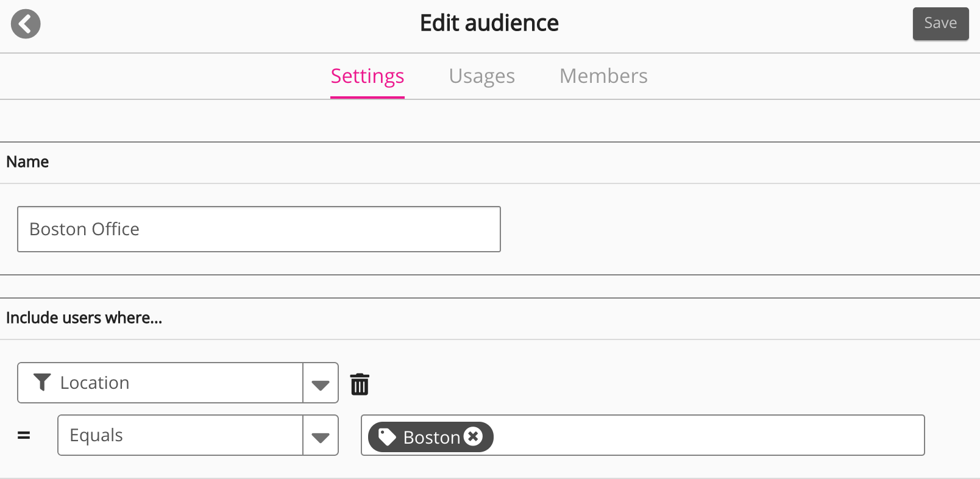
Task: Remove the Boston tag with its X
Action: [473, 436]
